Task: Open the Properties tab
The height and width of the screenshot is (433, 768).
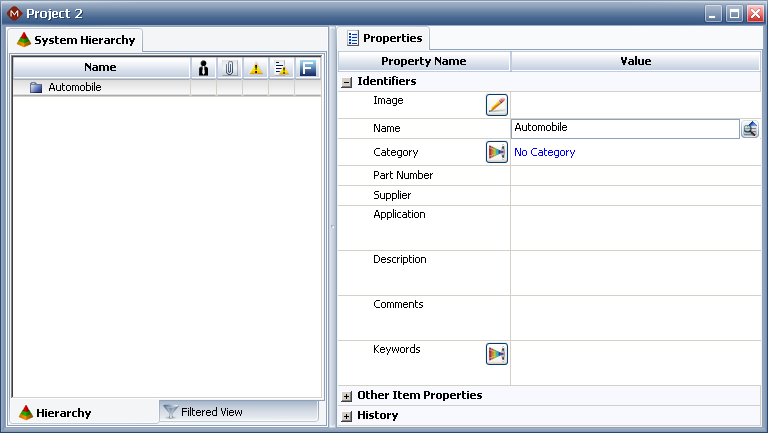Action: [x=384, y=38]
